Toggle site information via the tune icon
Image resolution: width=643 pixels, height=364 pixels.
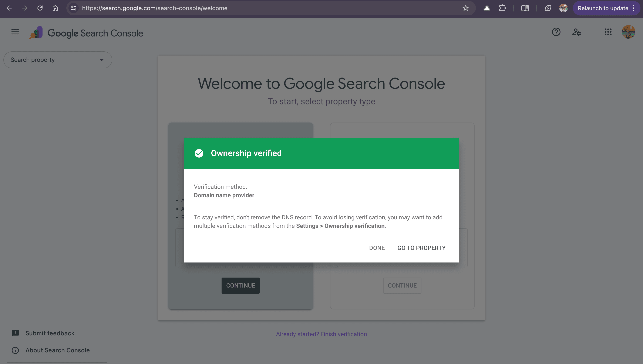(73, 8)
